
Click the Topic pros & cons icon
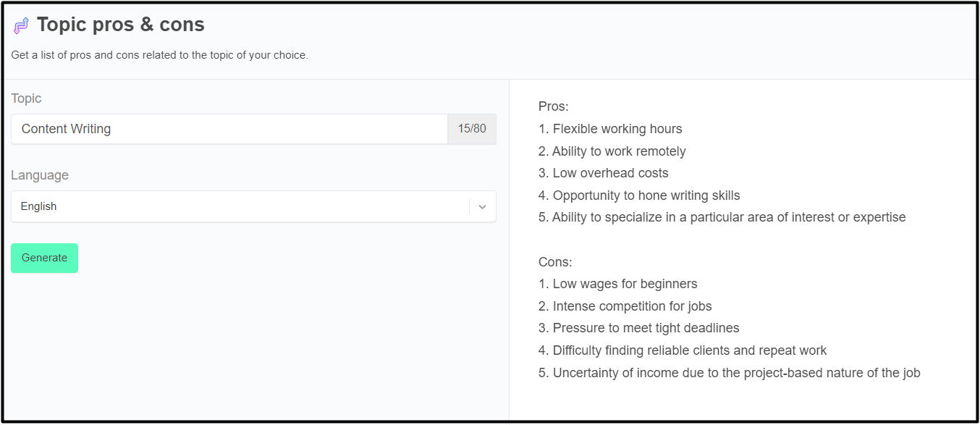point(21,26)
